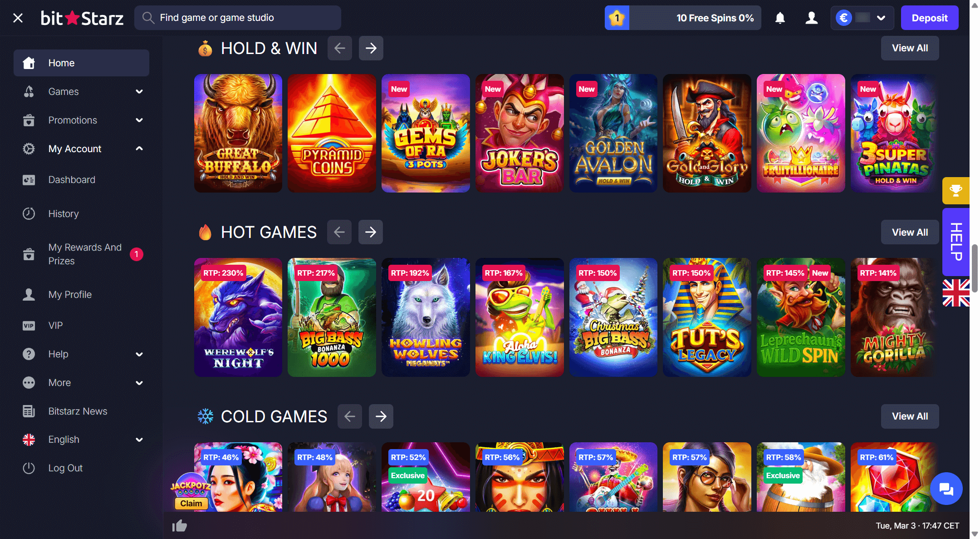This screenshot has height=539, width=980.
Task: Click the UK flag language icon
Action: tap(956, 293)
